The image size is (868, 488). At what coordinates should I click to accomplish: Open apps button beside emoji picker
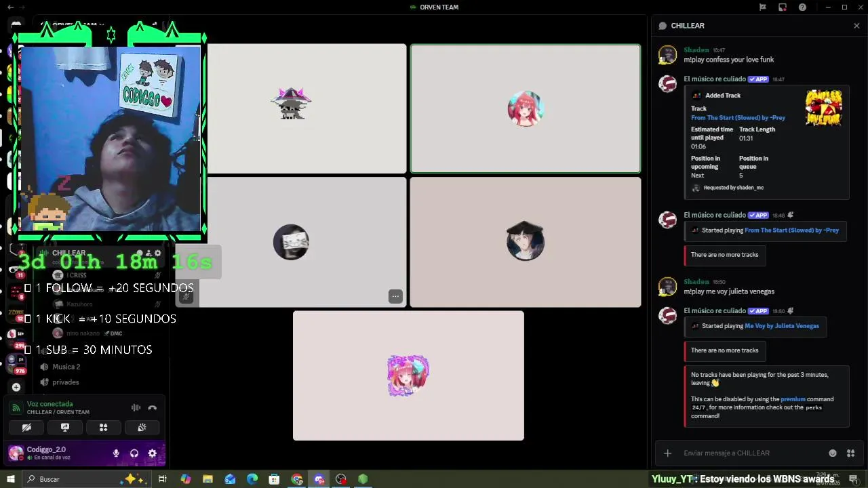[x=850, y=453]
